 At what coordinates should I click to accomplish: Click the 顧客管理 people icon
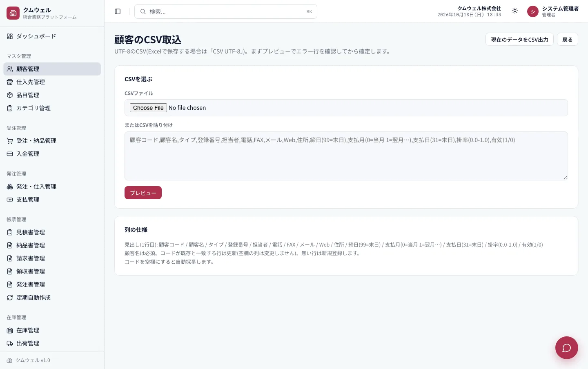[x=10, y=69]
